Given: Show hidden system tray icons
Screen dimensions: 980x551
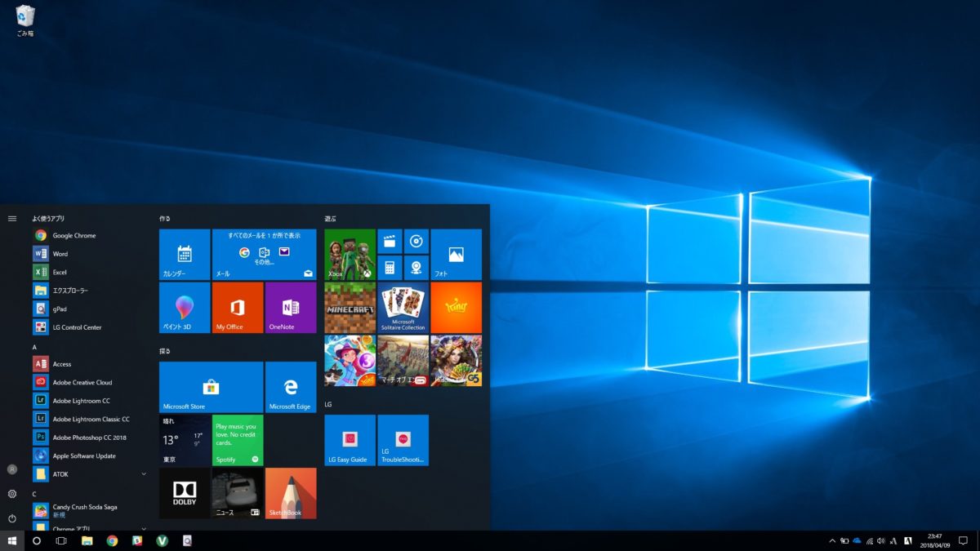Looking at the screenshot, I should pyautogui.click(x=832, y=541).
